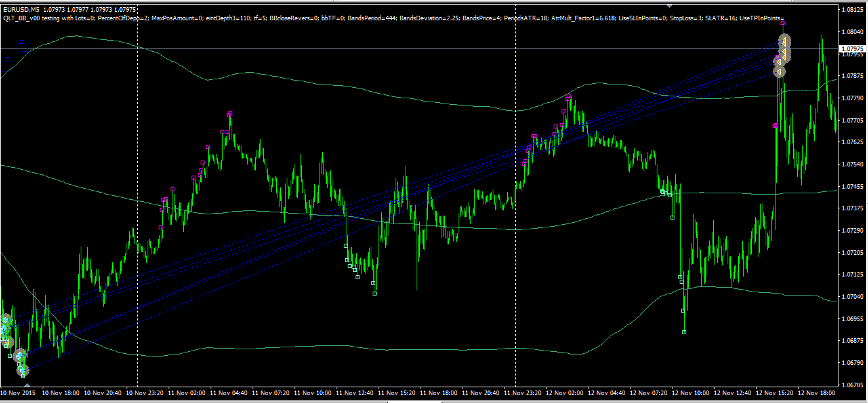This screenshot has height=403, width=868.
Task: Click the 1.06955 price scale label
Action: (x=852, y=319)
